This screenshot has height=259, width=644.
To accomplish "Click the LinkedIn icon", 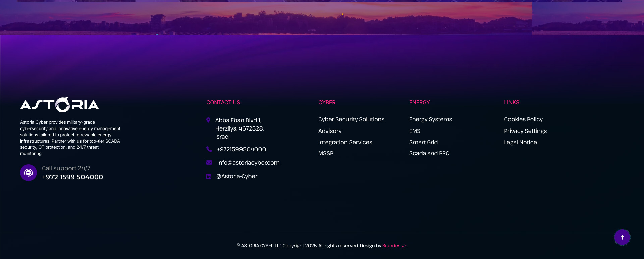I will click(x=209, y=177).
